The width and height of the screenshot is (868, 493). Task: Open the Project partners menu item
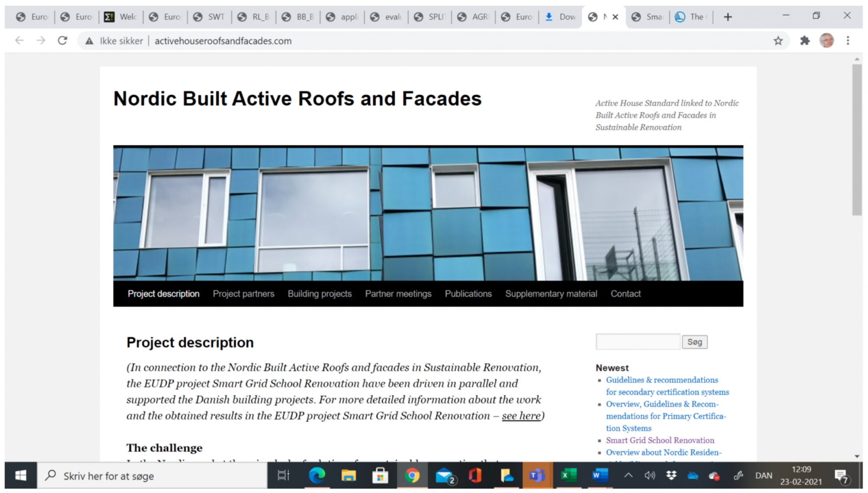pyautogui.click(x=243, y=294)
